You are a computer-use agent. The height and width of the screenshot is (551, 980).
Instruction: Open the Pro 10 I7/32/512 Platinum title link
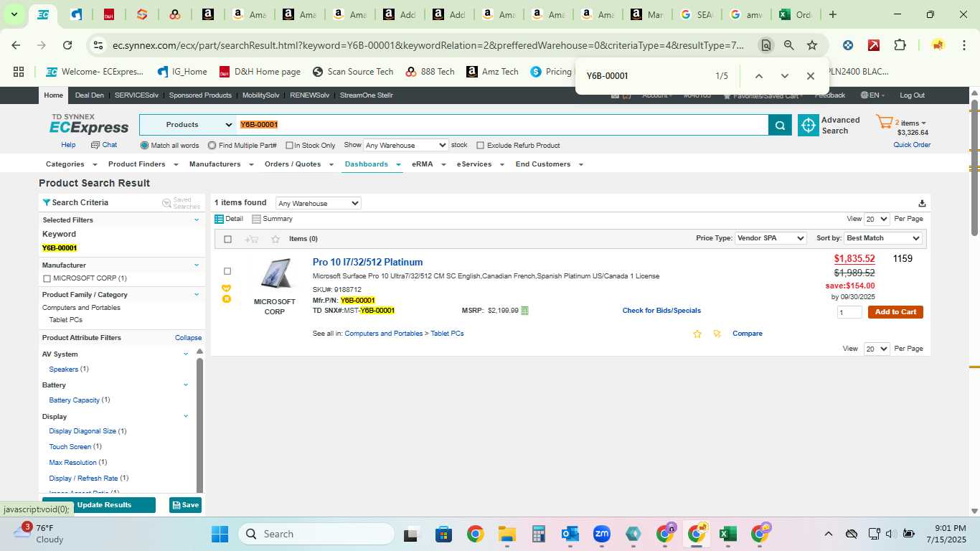(367, 263)
